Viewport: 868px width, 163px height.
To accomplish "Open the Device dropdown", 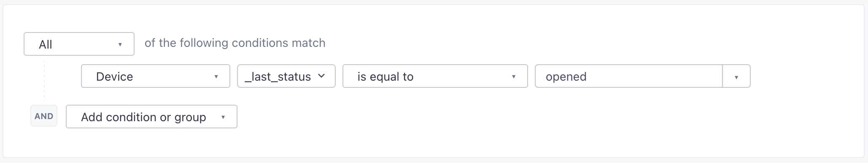I will point(156,76).
